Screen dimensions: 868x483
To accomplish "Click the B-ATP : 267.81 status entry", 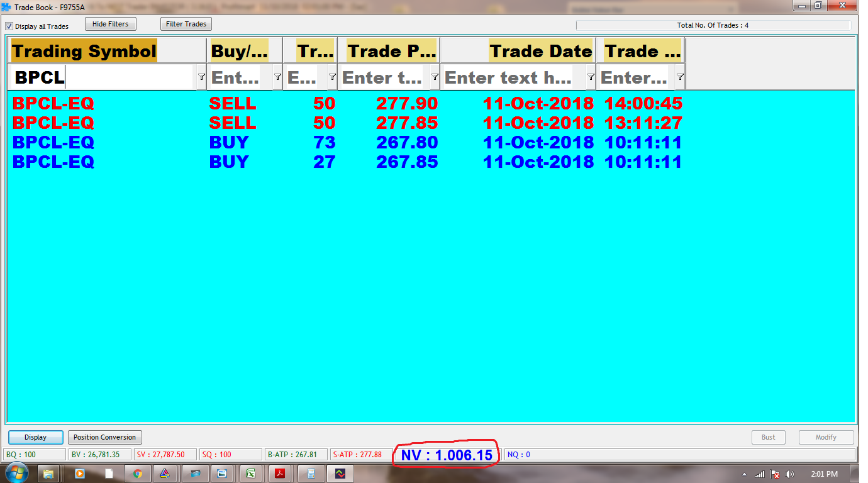I will tap(296, 455).
